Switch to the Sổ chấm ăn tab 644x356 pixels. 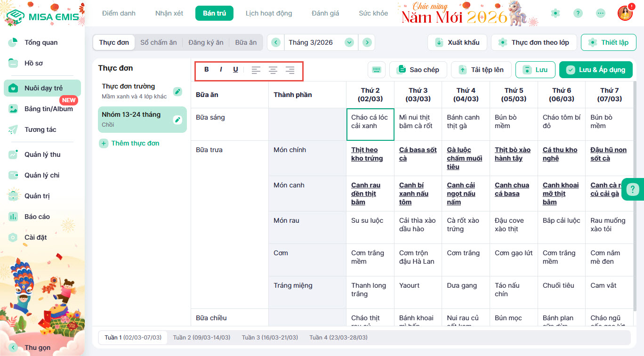click(x=159, y=42)
